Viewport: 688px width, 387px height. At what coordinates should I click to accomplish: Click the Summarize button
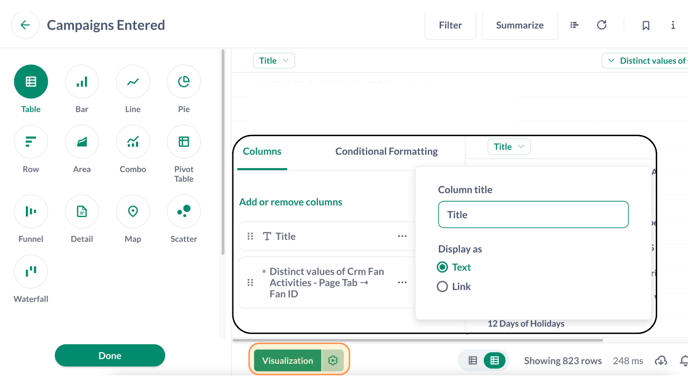click(x=520, y=25)
